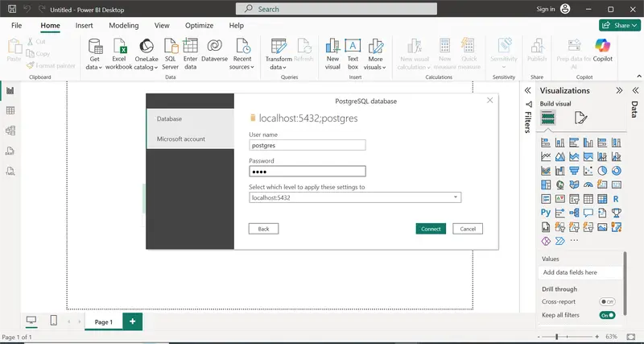Open the Excel workbook data source
This screenshot has height=344, width=644.
click(119, 54)
